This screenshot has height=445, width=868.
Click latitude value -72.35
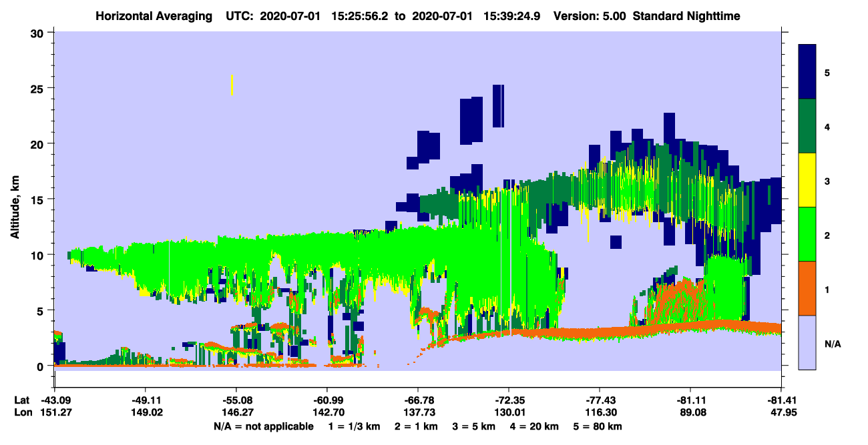point(509,400)
